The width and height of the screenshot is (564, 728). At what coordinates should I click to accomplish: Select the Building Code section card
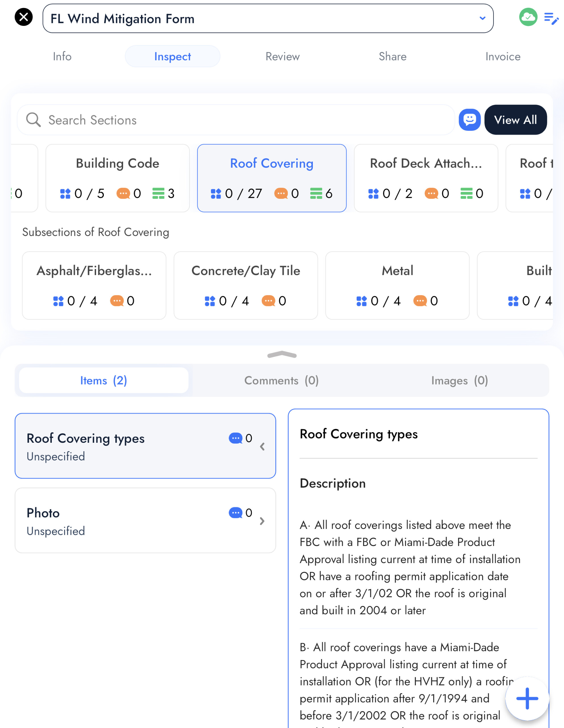[117, 178]
